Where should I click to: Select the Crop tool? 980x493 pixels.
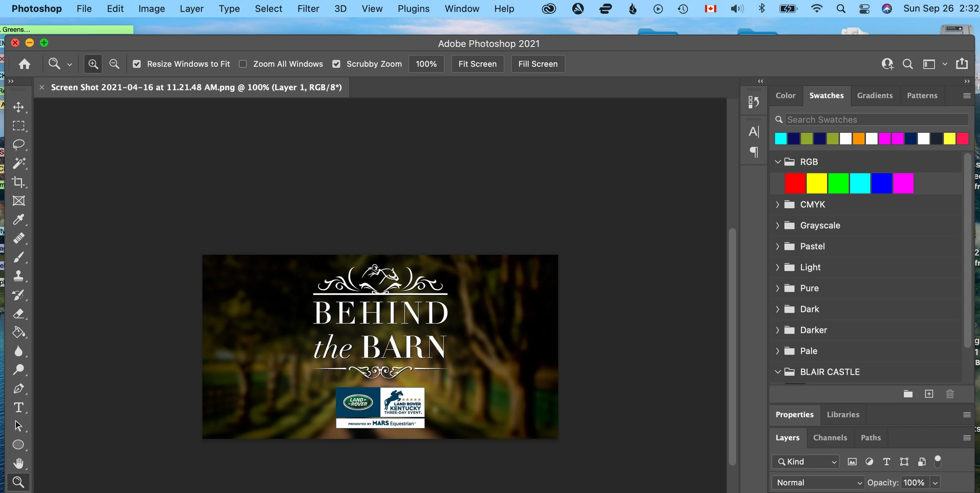point(18,182)
